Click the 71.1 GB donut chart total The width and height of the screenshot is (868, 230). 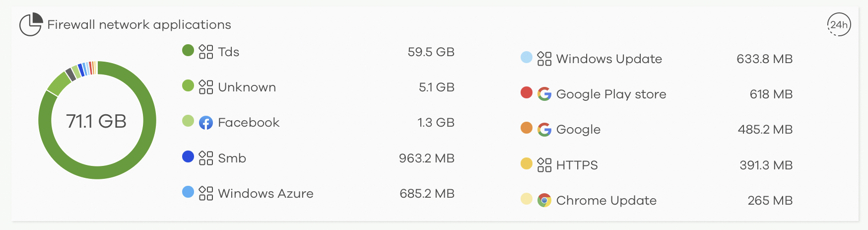(x=97, y=121)
